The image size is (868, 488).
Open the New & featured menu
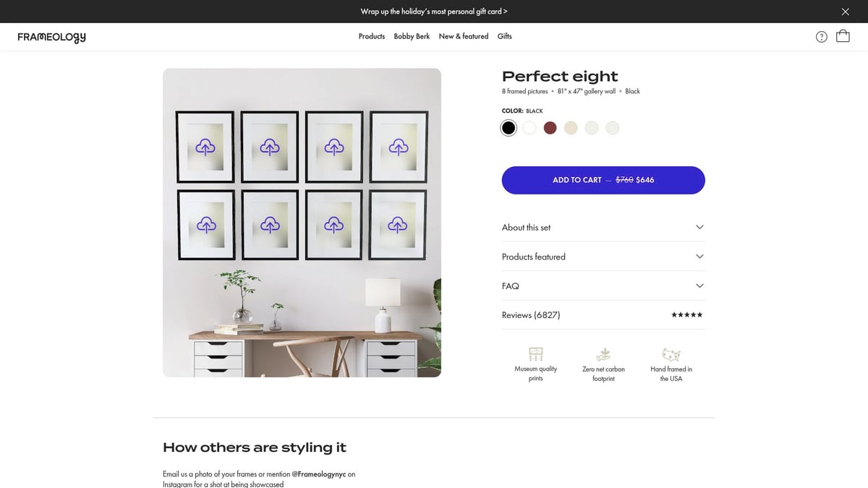(464, 35)
